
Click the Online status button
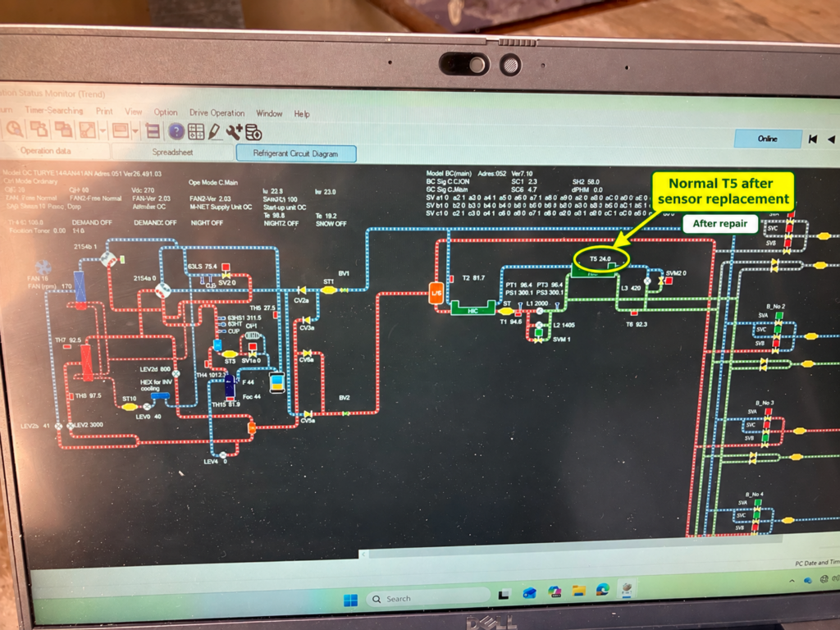point(768,139)
